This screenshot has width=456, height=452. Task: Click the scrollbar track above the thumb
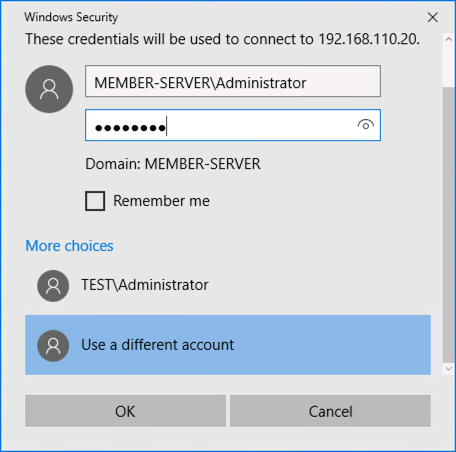point(449,66)
